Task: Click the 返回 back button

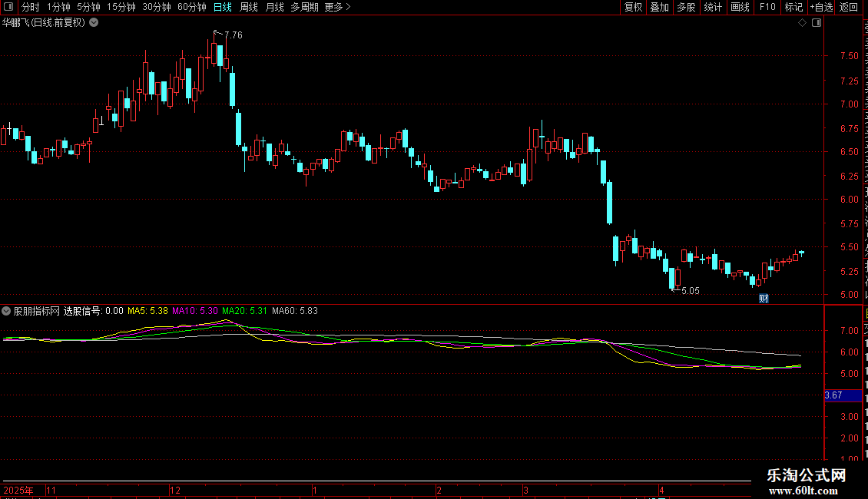Action: 848,7
